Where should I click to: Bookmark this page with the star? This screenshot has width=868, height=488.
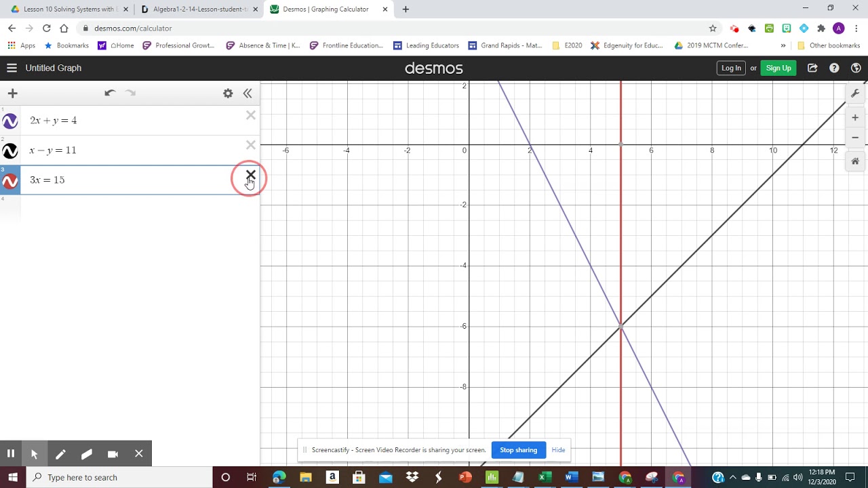pos(713,28)
